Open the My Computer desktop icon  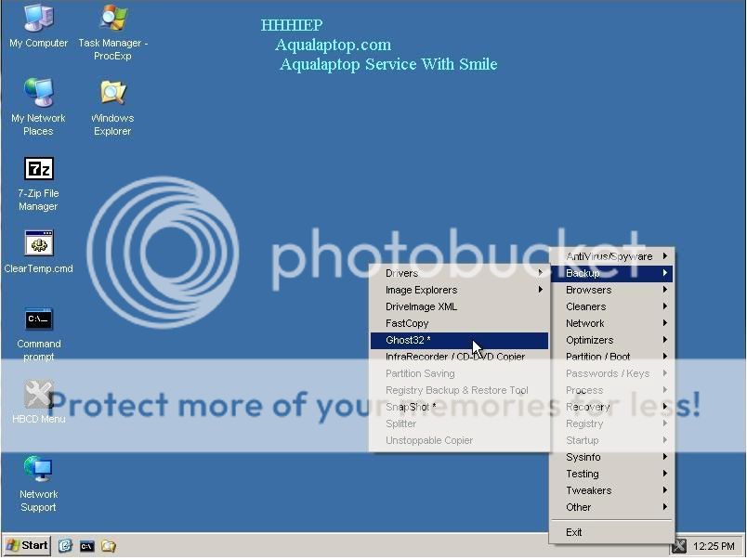point(38,20)
